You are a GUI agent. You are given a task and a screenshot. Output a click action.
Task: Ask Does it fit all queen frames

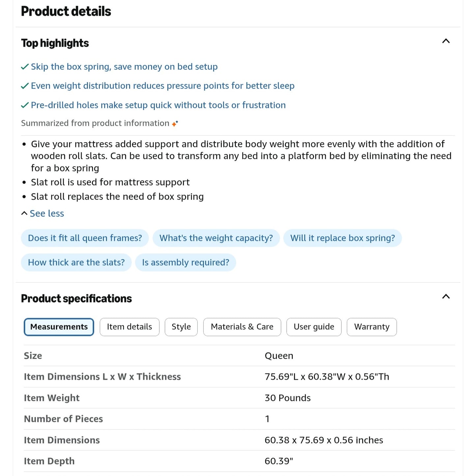pos(85,238)
